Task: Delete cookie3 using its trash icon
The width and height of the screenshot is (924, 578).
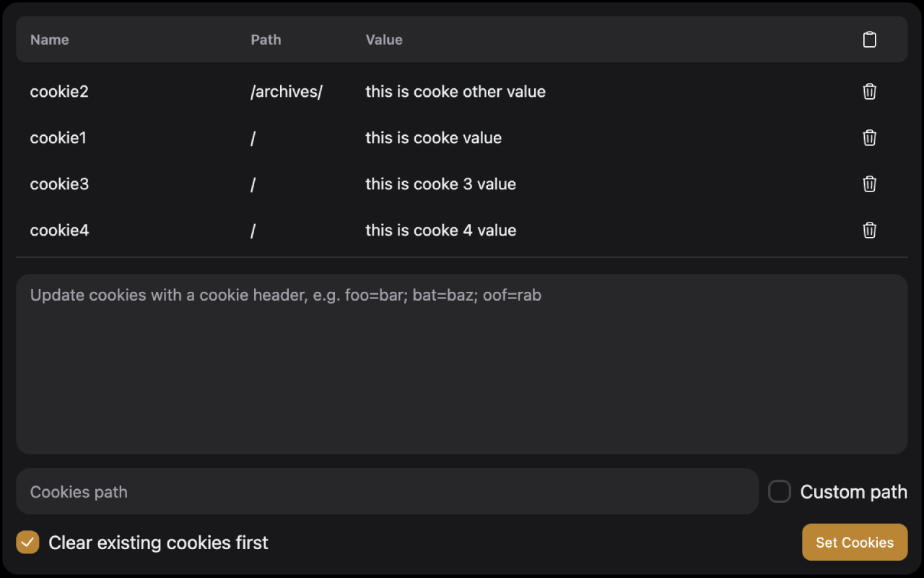Action: tap(869, 184)
